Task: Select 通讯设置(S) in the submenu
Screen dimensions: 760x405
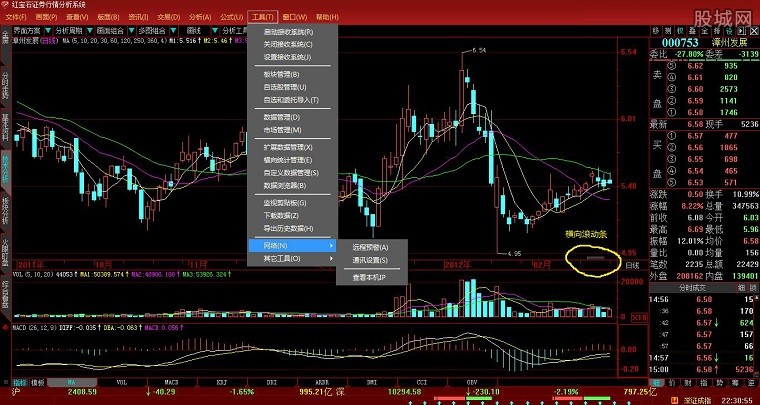Action: [376, 260]
